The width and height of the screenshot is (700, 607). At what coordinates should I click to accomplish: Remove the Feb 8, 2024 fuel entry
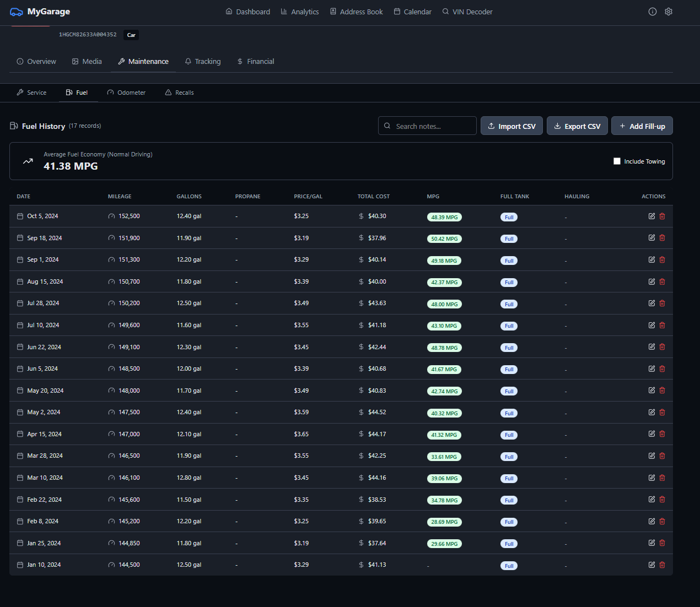coord(662,522)
